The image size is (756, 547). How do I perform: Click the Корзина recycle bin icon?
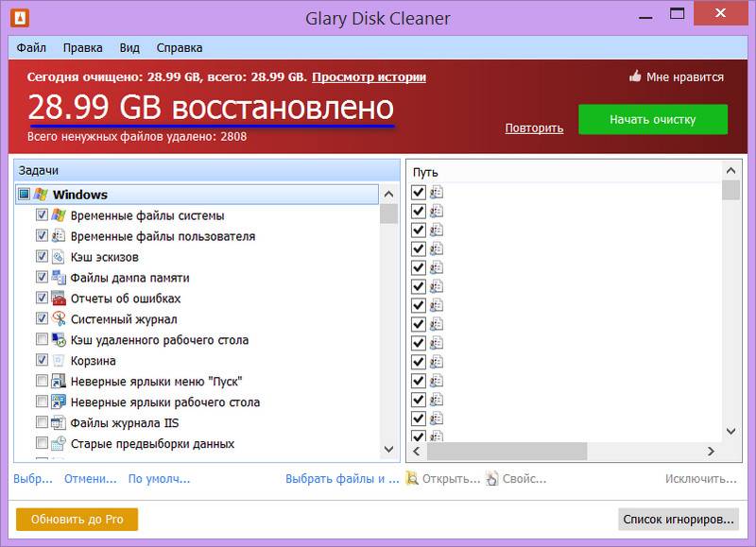coord(59,361)
